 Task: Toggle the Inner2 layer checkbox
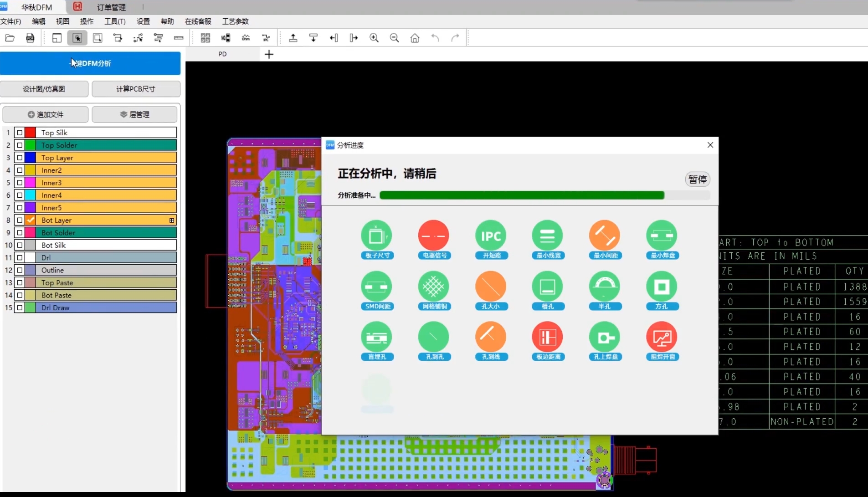(20, 170)
